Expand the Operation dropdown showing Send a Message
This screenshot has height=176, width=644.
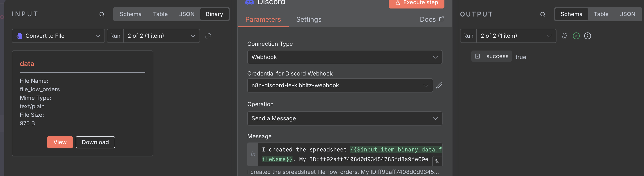[x=344, y=118]
